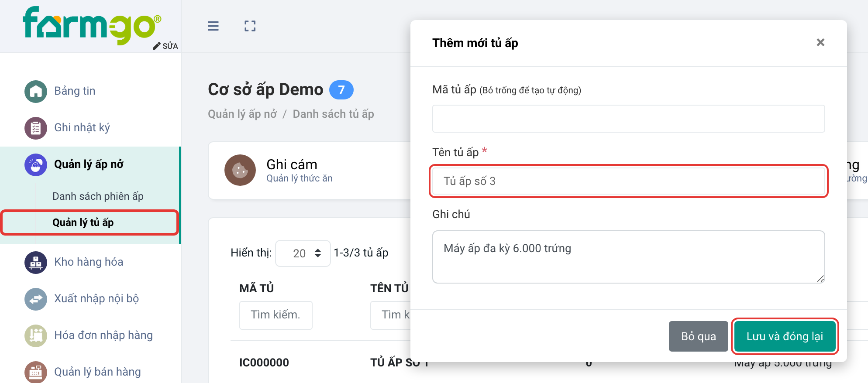Enter fullscreen with the expand icon
This screenshot has width=868, height=383.
click(250, 26)
